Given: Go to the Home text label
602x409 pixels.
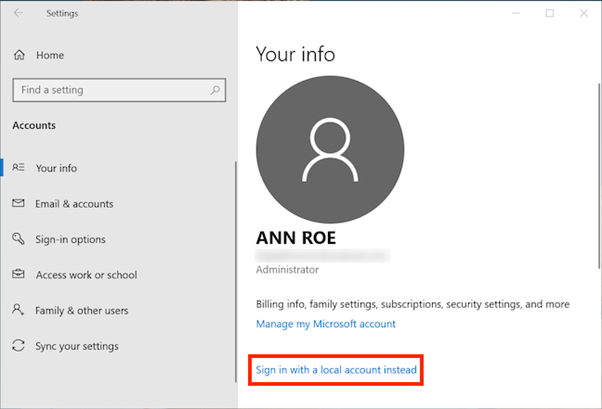Looking at the screenshot, I should click(49, 56).
